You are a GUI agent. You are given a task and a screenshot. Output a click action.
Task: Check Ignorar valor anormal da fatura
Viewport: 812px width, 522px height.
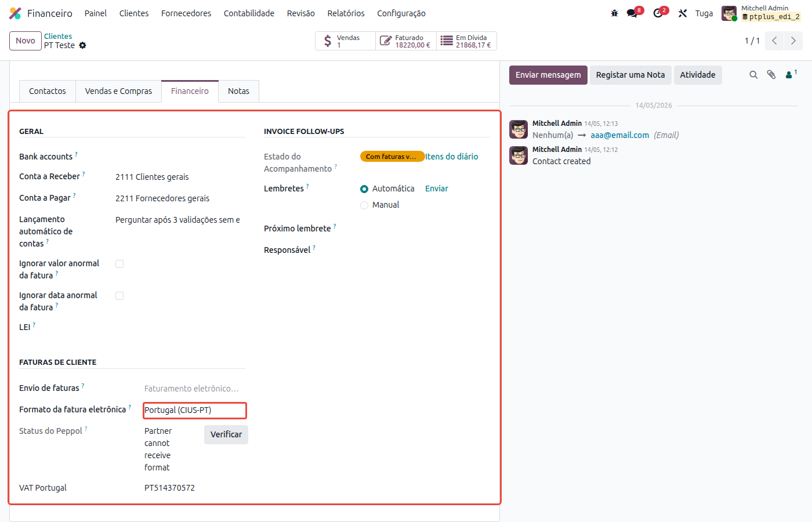119,264
